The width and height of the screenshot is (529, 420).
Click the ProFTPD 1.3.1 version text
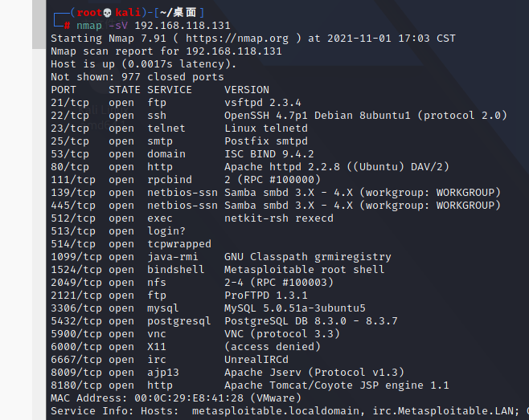pyautogui.click(x=266, y=296)
